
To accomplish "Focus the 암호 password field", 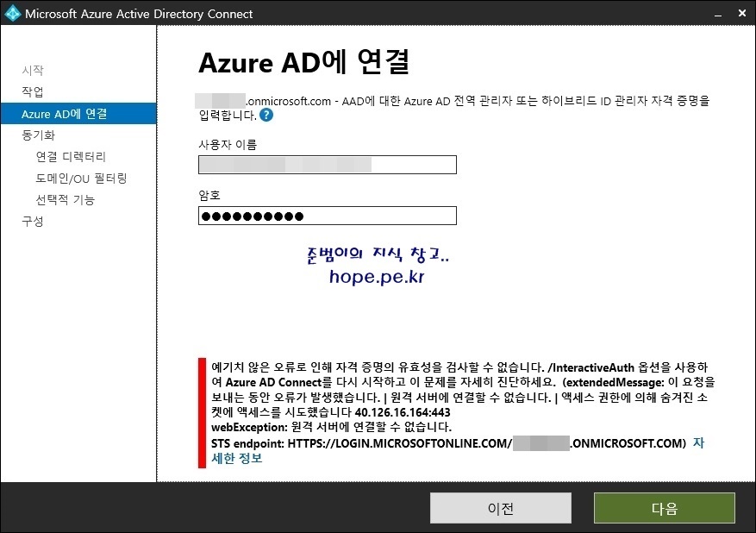I will 328,216.
